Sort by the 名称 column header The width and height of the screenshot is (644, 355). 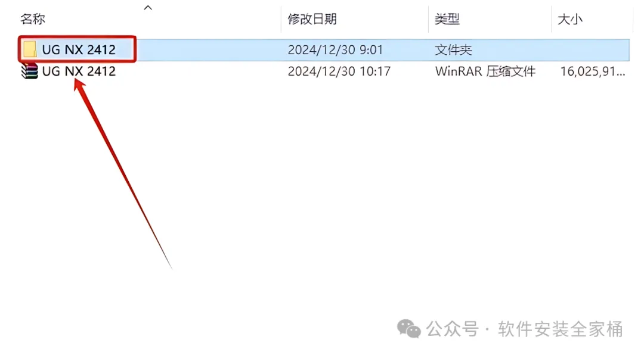33,19
